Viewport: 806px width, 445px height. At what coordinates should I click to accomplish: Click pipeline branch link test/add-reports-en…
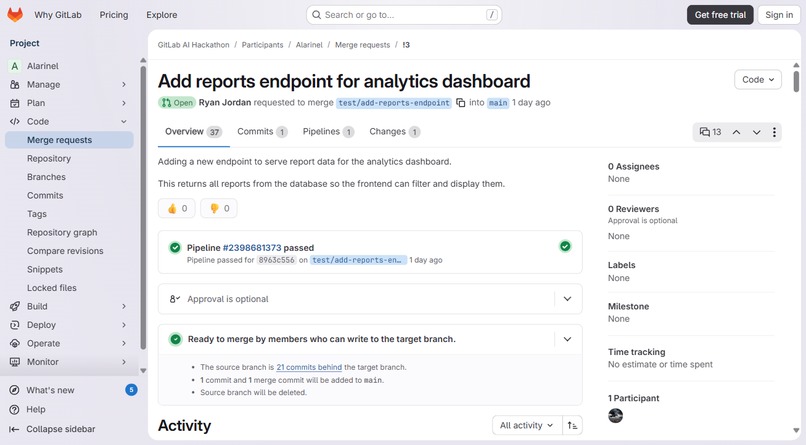point(358,260)
